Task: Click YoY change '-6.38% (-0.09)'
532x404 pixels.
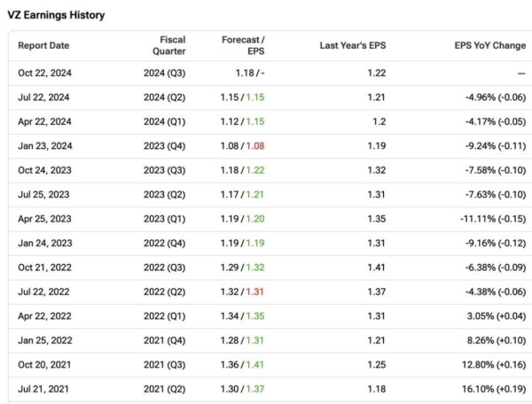Action: 496,268
